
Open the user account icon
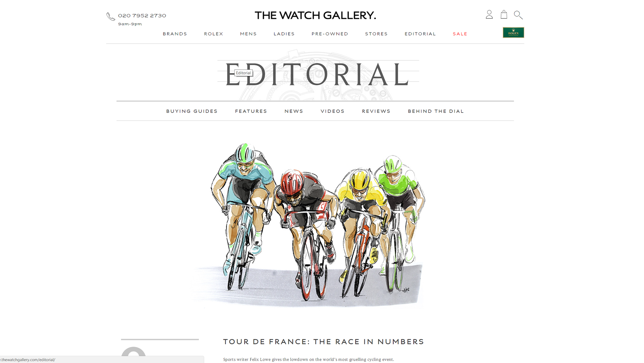pos(489,14)
